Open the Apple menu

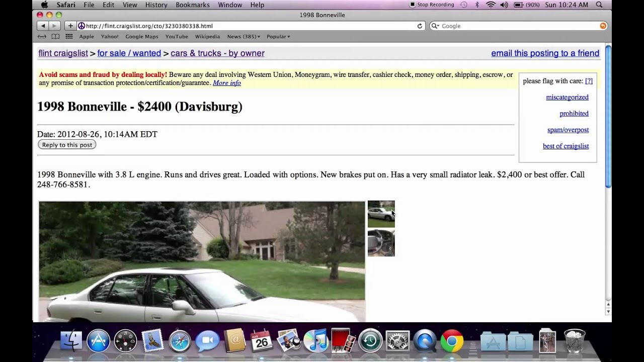point(44,5)
